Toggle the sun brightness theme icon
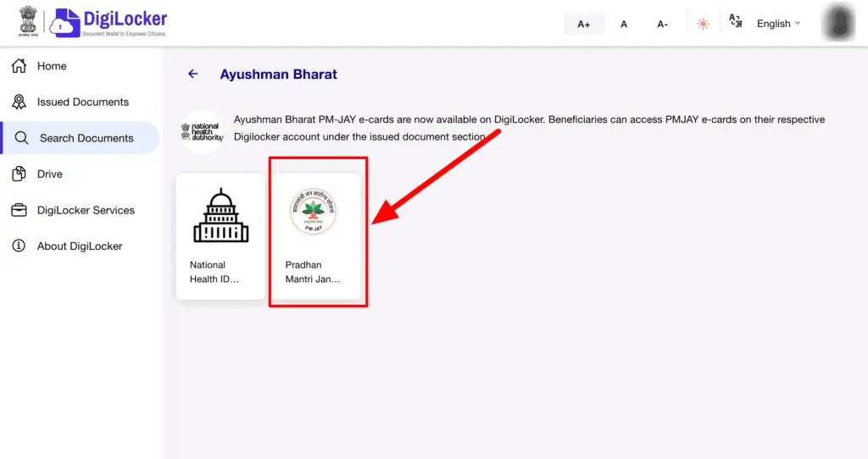Viewport: 868px width, 459px height. (703, 24)
